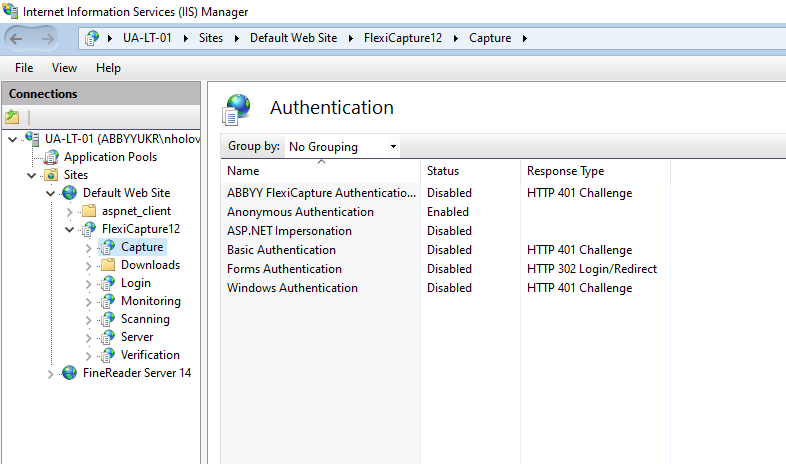
Task: Select ABBYY FlexiCapture Authentication row
Action: coord(446,193)
